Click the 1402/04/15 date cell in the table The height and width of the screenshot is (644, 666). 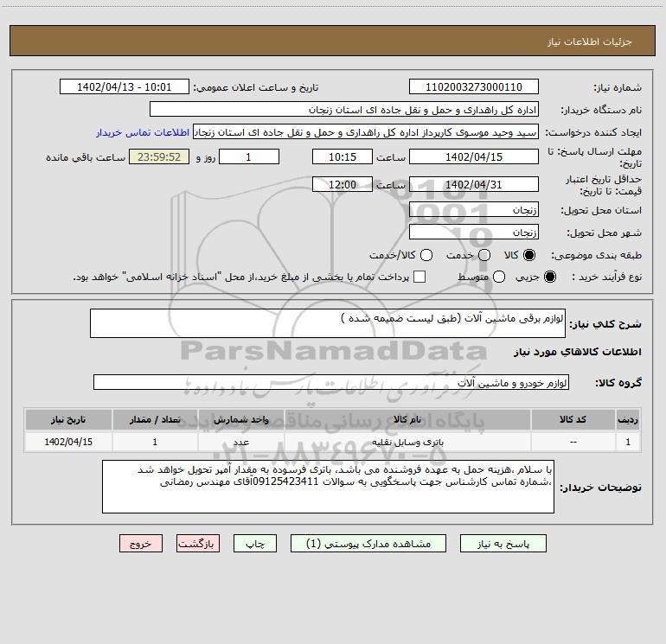coord(68,442)
